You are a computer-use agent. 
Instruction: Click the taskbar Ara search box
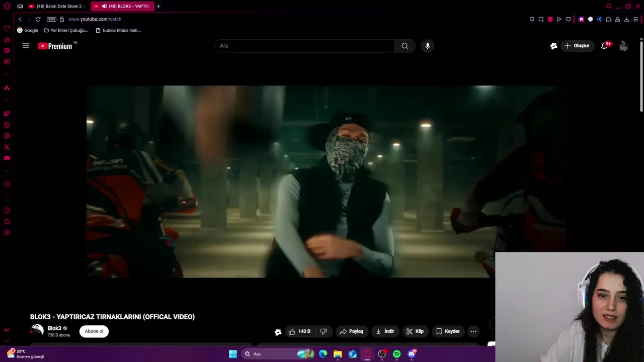click(x=278, y=354)
